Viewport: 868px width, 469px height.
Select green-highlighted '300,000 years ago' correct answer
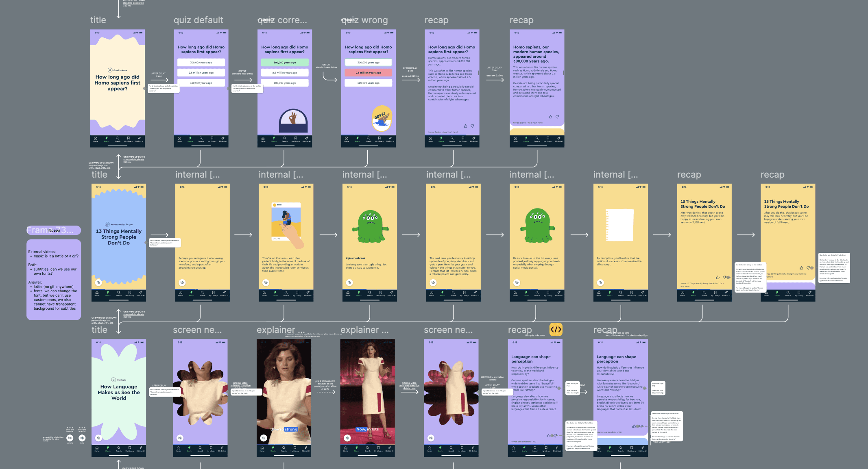(285, 63)
